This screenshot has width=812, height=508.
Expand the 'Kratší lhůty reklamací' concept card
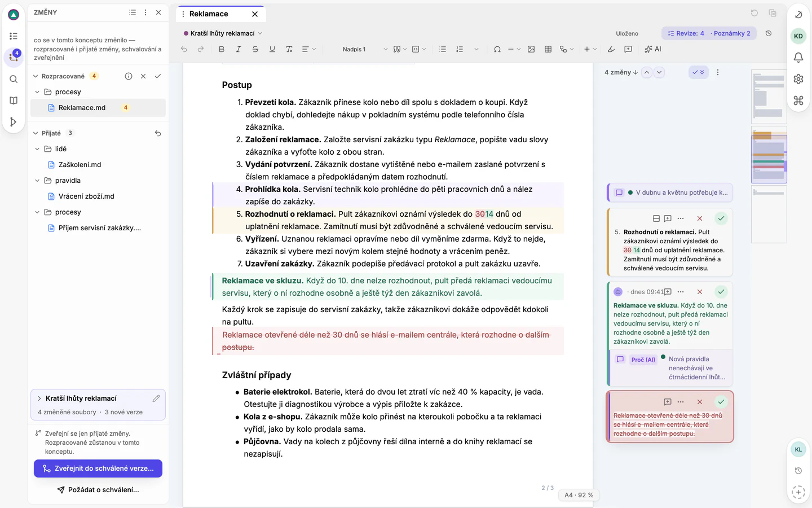[39, 398]
